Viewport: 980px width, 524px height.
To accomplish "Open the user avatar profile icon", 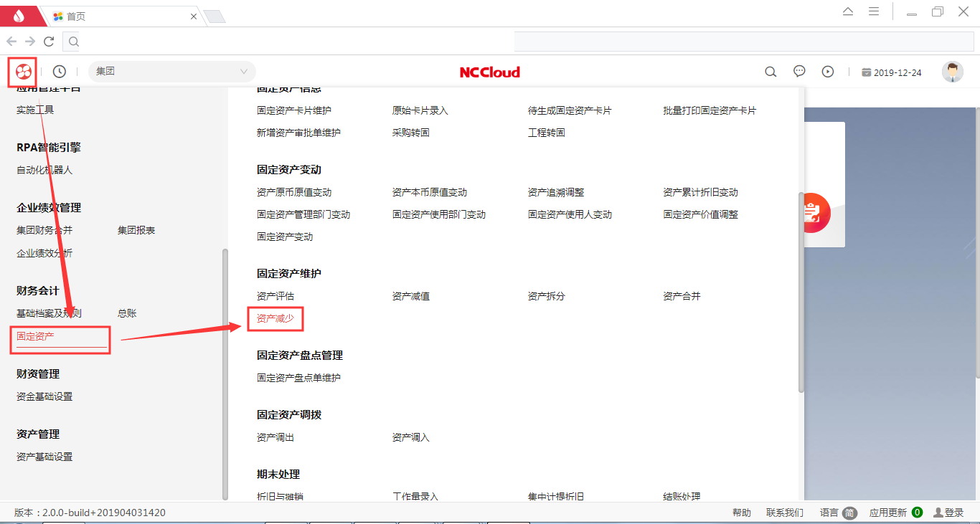I will (952, 72).
